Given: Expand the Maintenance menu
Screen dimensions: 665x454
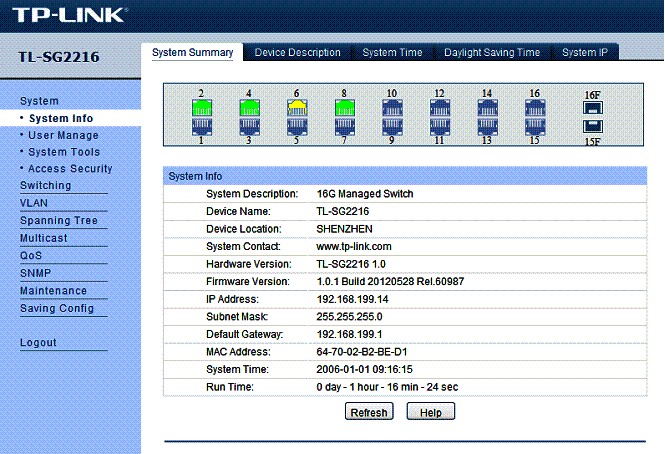Looking at the screenshot, I should [53, 291].
